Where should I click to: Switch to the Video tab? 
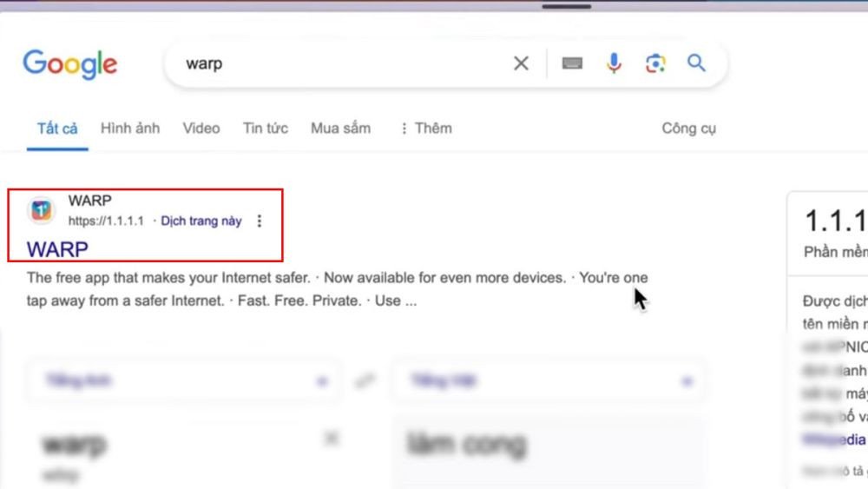pyautogui.click(x=201, y=129)
